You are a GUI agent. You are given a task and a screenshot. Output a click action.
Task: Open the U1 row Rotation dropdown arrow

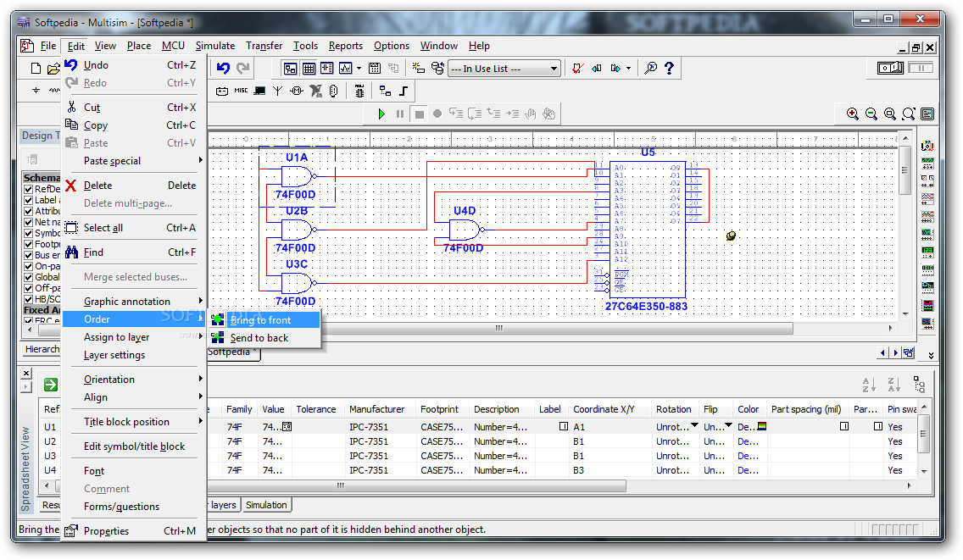pyautogui.click(x=694, y=425)
